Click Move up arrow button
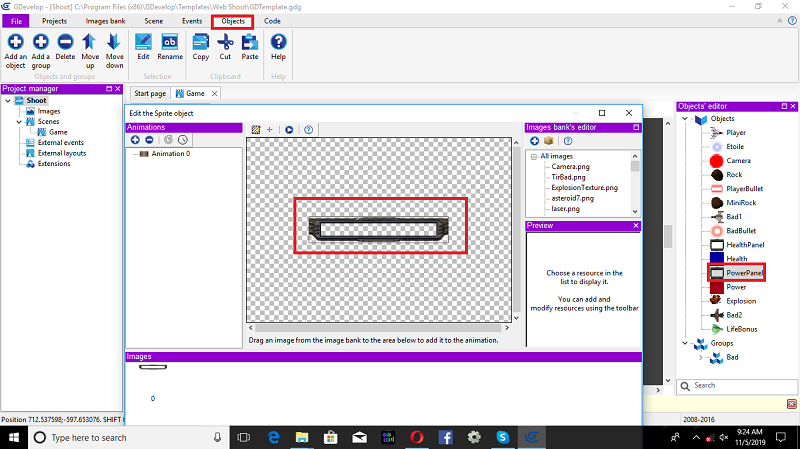Screen dimensions: 800x449 point(90,51)
